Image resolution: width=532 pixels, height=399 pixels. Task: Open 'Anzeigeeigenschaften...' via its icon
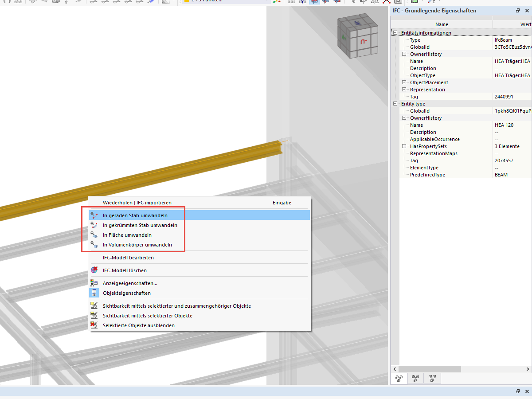pos(94,283)
